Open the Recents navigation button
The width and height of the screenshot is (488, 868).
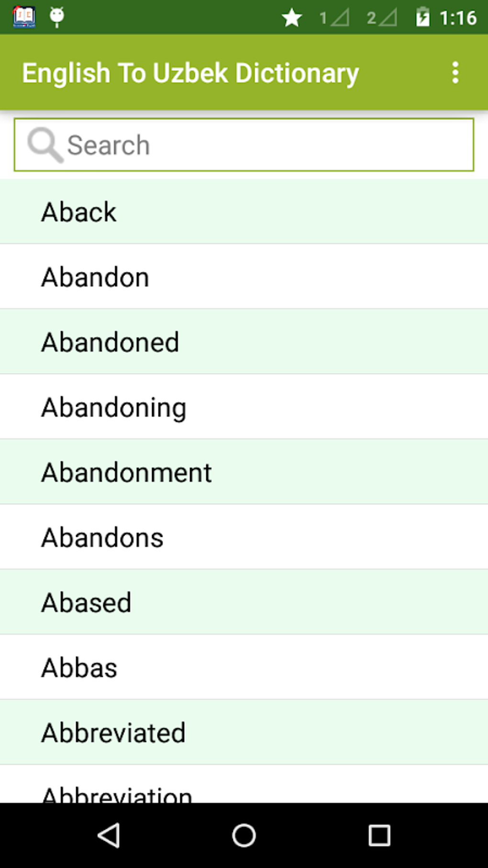tap(378, 836)
